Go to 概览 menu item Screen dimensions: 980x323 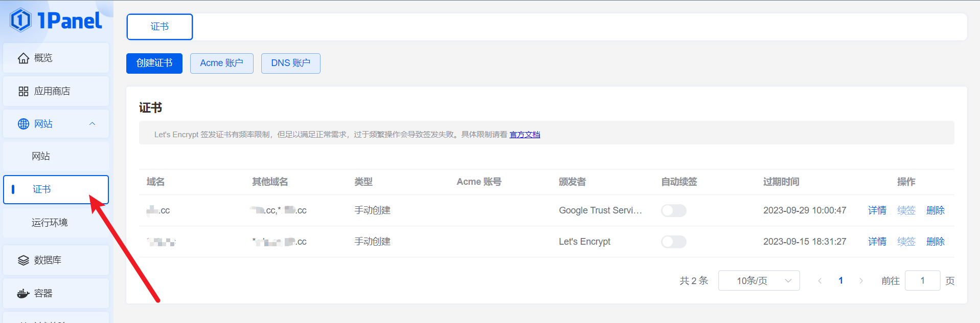(56, 58)
